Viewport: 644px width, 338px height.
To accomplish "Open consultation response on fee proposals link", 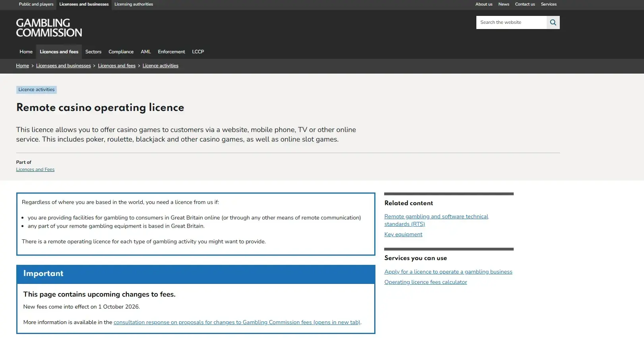I will [x=237, y=322].
